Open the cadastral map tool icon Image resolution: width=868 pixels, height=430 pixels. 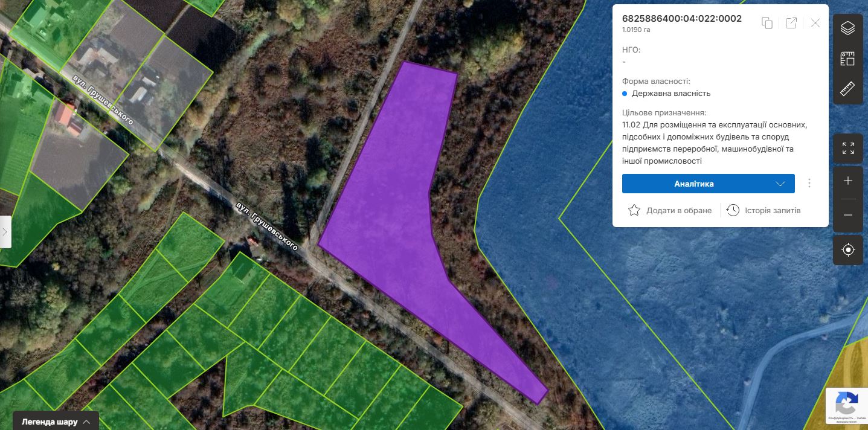(848, 59)
